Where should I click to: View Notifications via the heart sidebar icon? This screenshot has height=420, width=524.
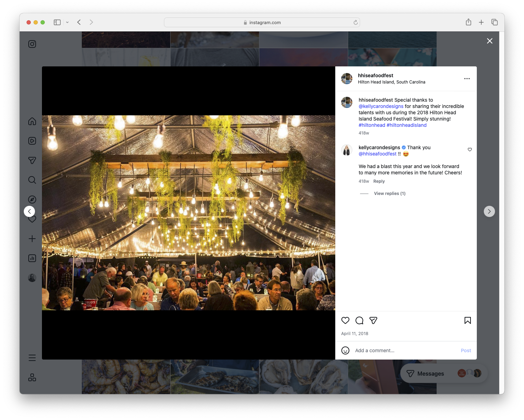pos(32,219)
